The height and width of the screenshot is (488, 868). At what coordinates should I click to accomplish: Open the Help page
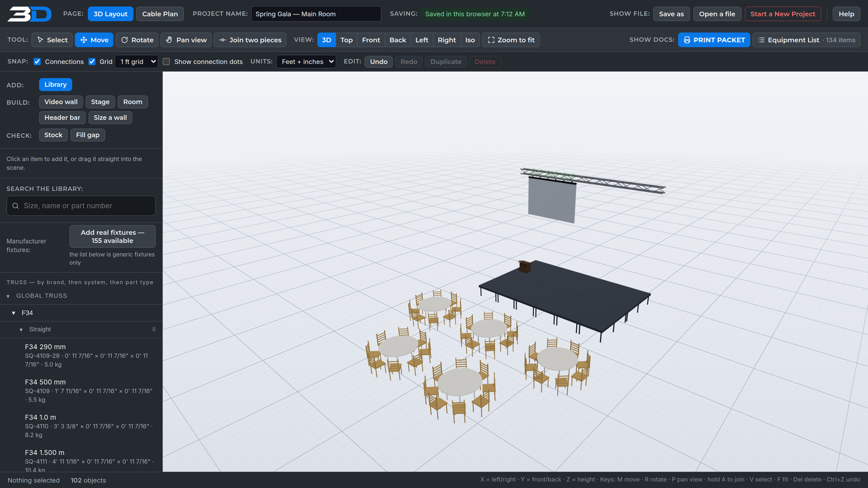(x=846, y=14)
